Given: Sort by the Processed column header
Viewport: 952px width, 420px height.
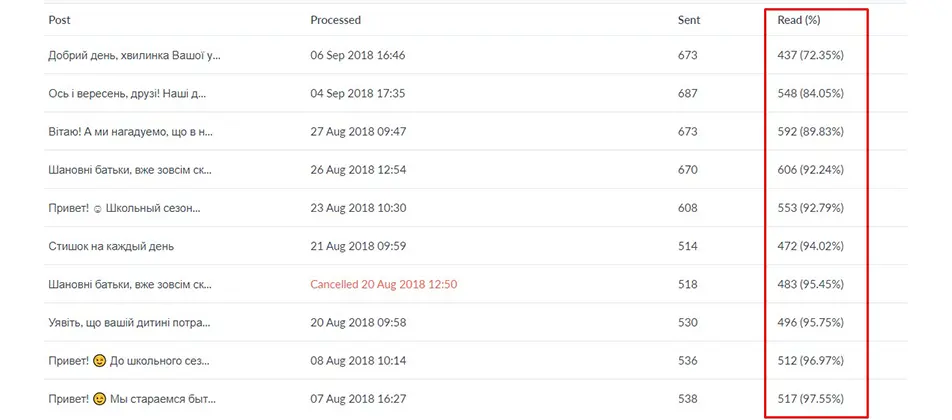Looking at the screenshot, I should pyautogui.click(x=335, y=20).
